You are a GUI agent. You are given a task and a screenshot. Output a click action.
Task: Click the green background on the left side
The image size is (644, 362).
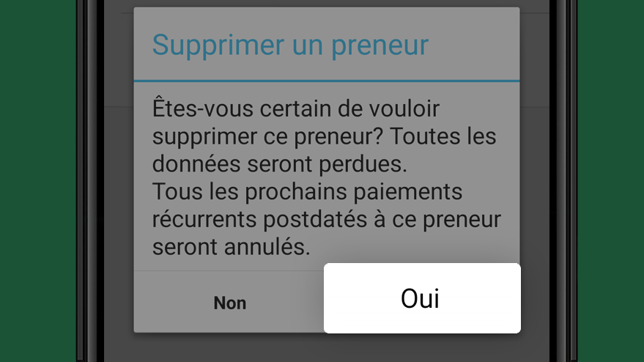tap(38, 181)
